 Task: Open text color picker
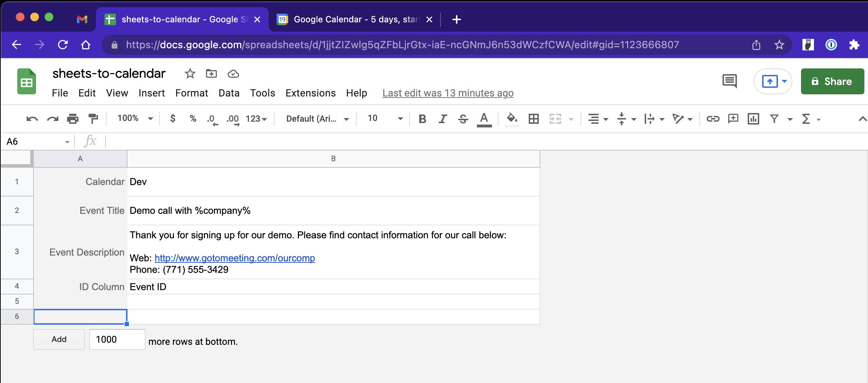coord(484,119)
